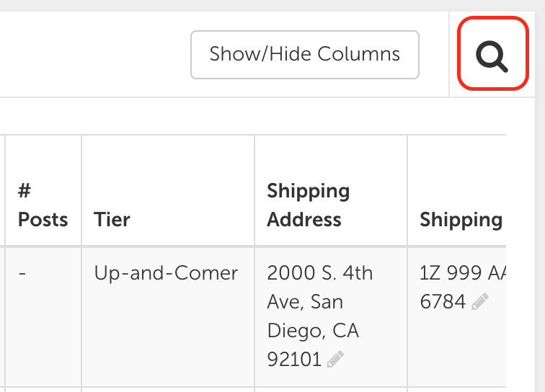Select the word Posts in the header
The width and height of the screenshot is (545, 392).
(x=43, y=220)
